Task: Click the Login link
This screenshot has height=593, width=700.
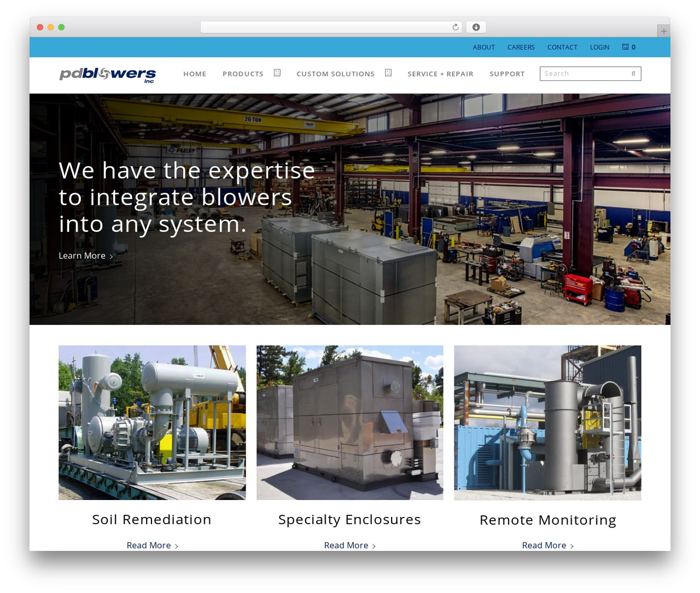Action: point(599,48)
